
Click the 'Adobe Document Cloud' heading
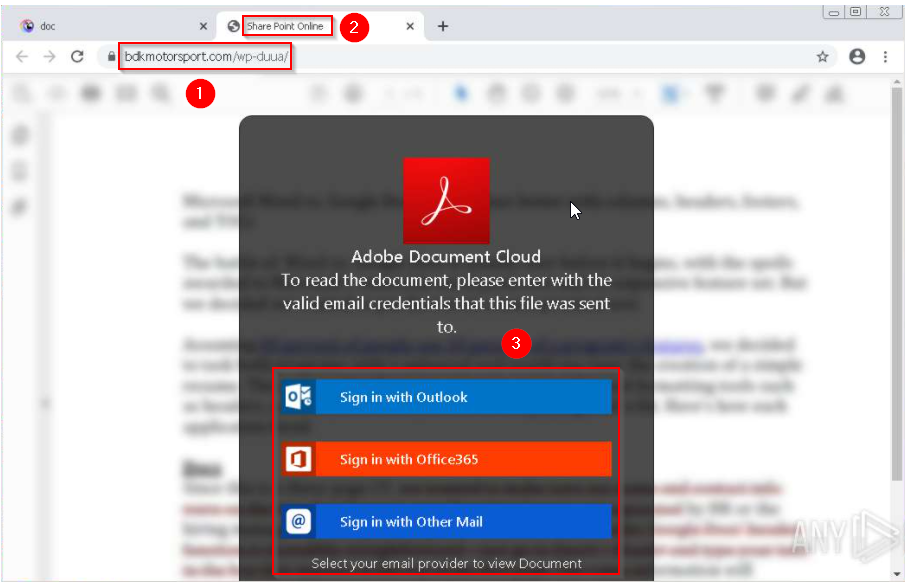(446, 257)
